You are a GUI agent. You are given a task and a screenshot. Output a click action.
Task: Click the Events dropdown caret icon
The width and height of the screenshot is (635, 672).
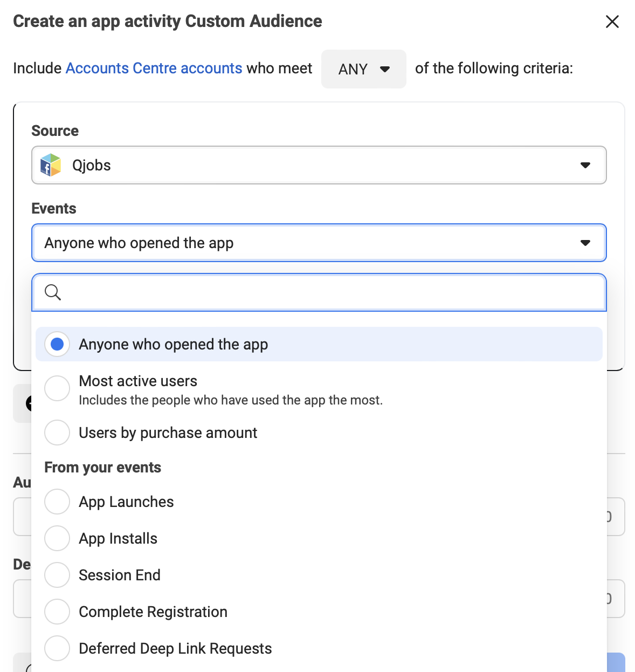[585, 243]
